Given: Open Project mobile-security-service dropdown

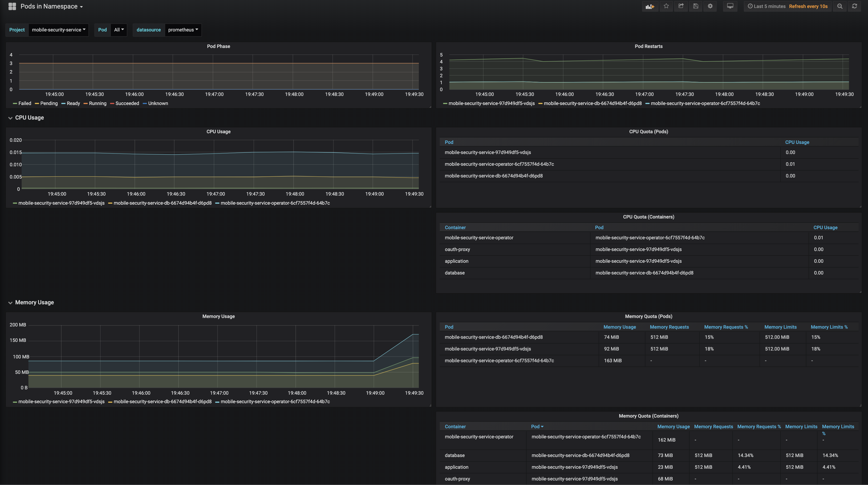Looking at the screenshot, I should (59, 30).
